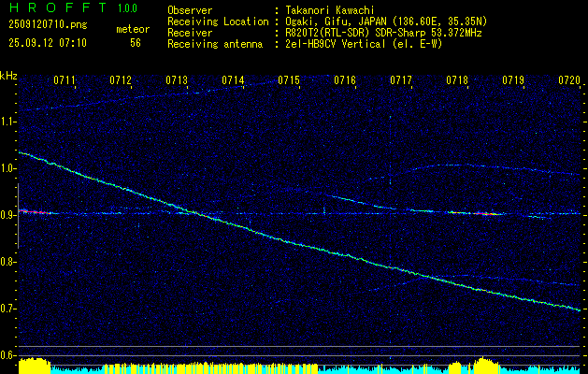Image resolution: width=588 pixels, height=374 pixels.
Task: Click the 0.9 frequency axis label
Action: (7, 215)
